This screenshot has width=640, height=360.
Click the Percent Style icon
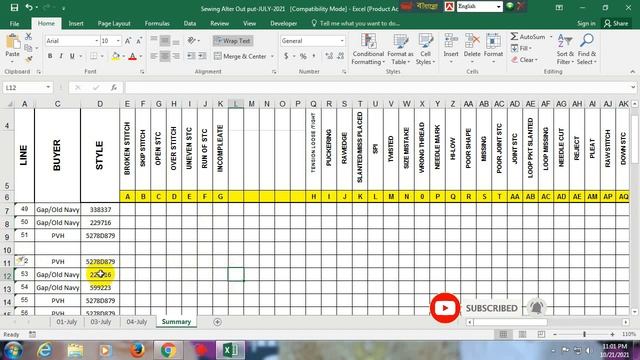click(x=303, y=56)
